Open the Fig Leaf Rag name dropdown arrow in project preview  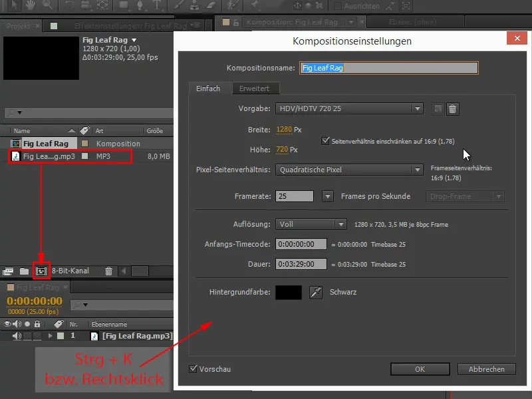(x=134, y=40)
